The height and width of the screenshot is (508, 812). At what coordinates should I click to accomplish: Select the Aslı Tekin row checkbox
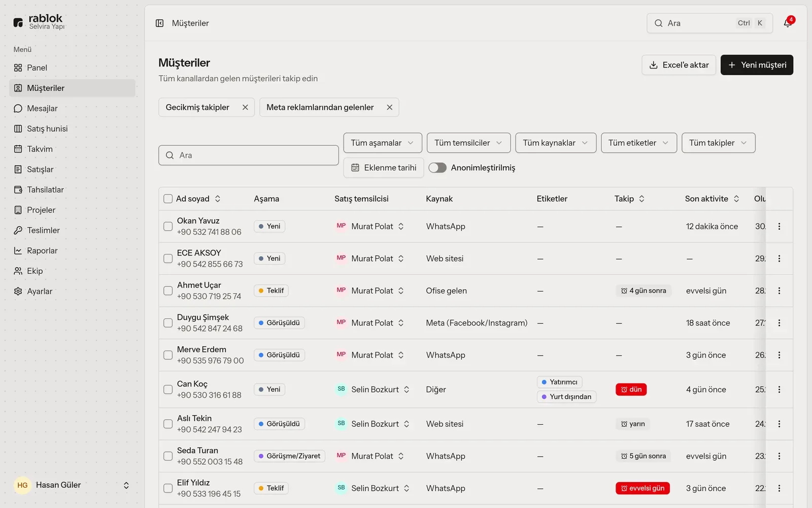[x=168, y=424]
